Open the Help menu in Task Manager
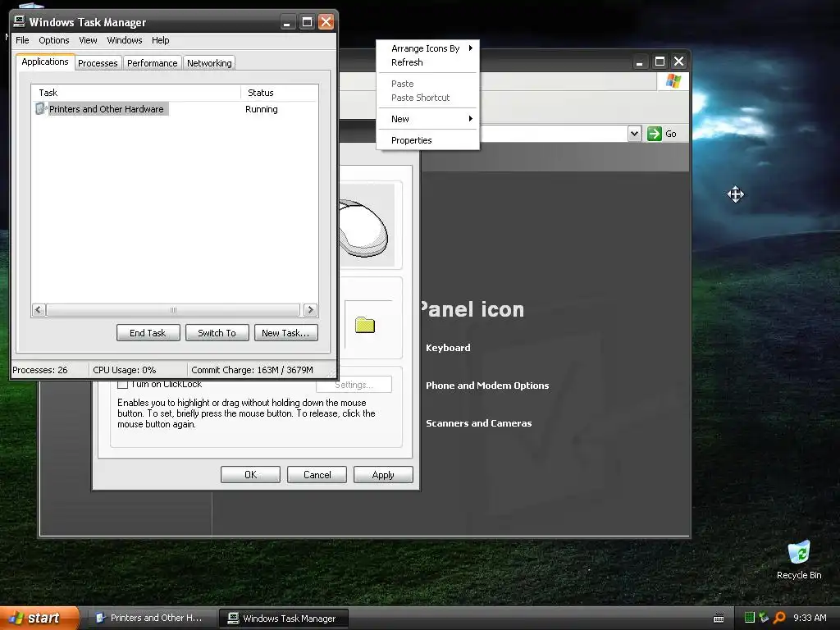Screen dimensions: 840x630 [x=160, y=40]
